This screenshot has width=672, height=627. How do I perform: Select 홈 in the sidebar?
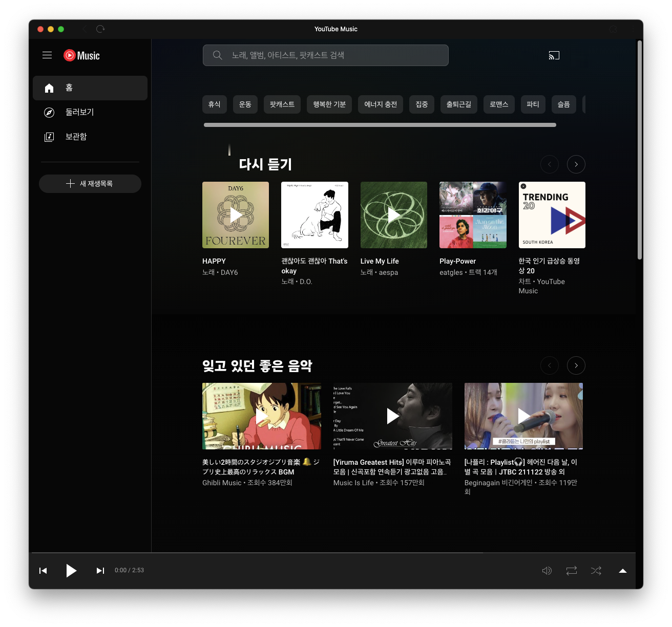pos(90,88)
